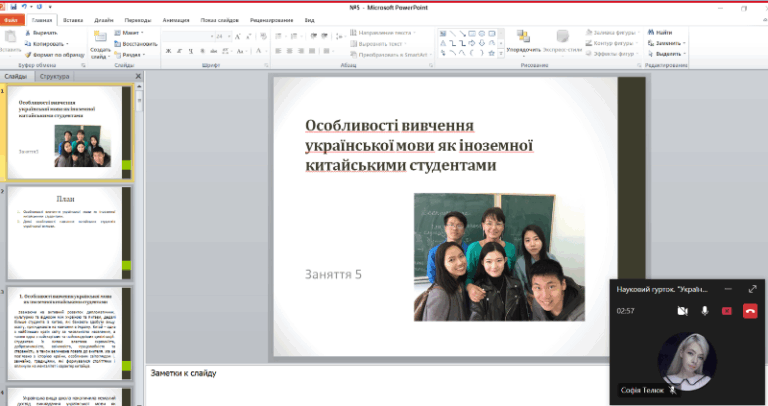This screenshot has width=768, height=406.
Task: Click the Undo icon in quick access toolbar
Action: (x=24, y=7)
